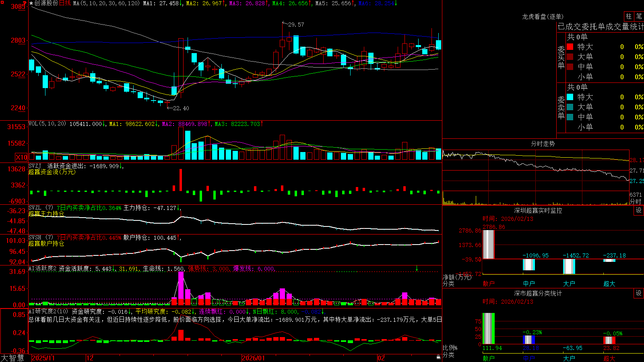
Task: Click the 龙虎看盘(逐单) panel title
Action: (x=543, y=16)
